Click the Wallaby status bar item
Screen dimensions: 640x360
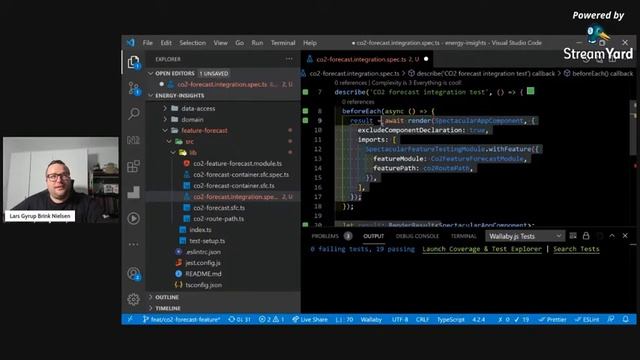click(x=371, y=319)
